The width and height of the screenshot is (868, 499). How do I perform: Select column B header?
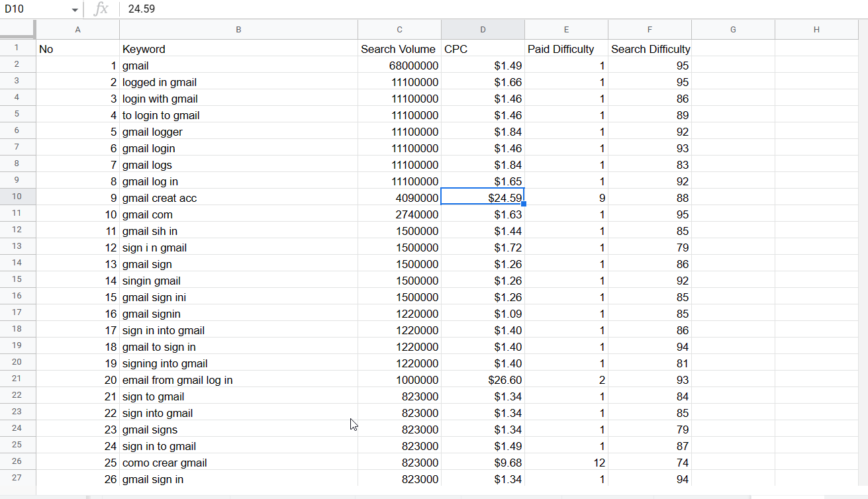click(238, 30)
